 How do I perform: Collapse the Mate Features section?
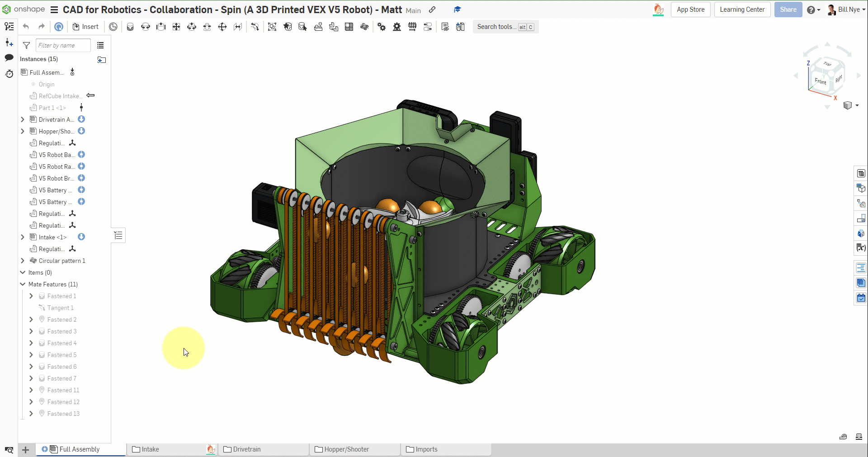(23, 284)
